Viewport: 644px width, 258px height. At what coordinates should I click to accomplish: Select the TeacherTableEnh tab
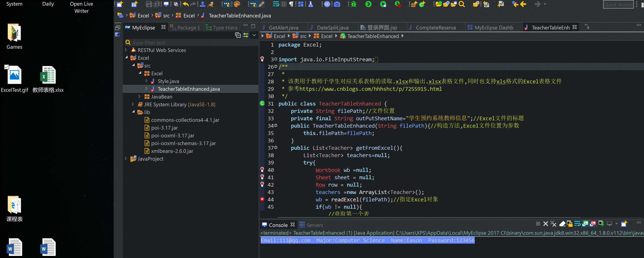pyautogui.click(x=550, y=27)
